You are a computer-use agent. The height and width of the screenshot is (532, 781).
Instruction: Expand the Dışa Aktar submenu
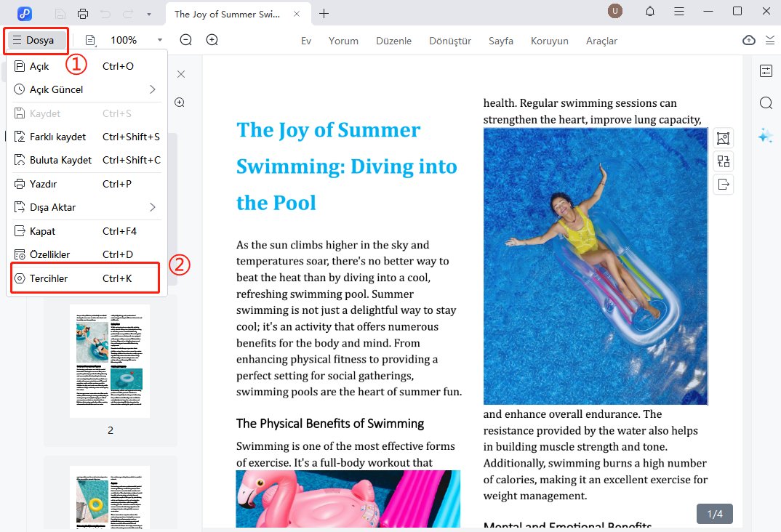[x=152, y=207]
